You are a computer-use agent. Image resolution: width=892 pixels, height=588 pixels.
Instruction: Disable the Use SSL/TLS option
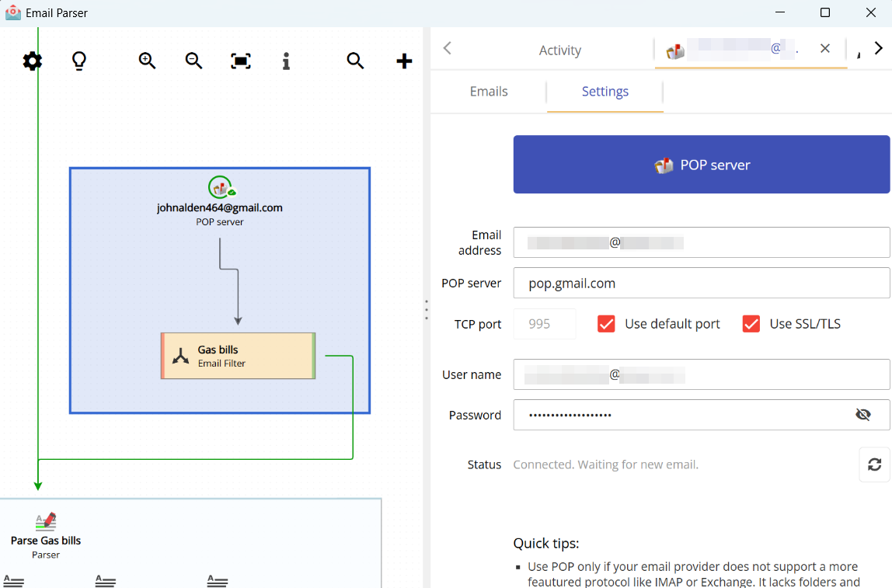(x=751, y=324)
